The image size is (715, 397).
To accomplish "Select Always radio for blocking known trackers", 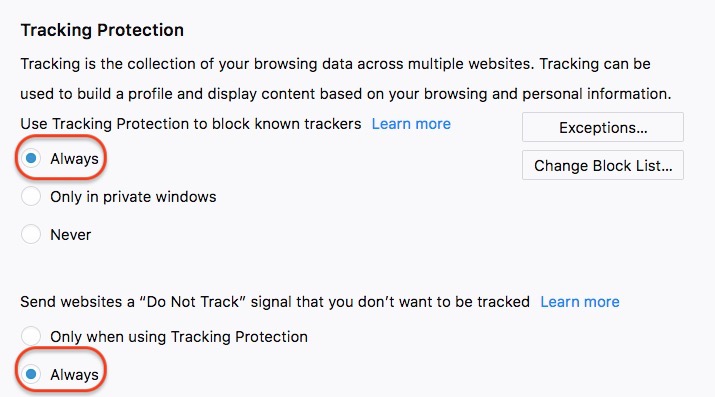I will 31,158.
